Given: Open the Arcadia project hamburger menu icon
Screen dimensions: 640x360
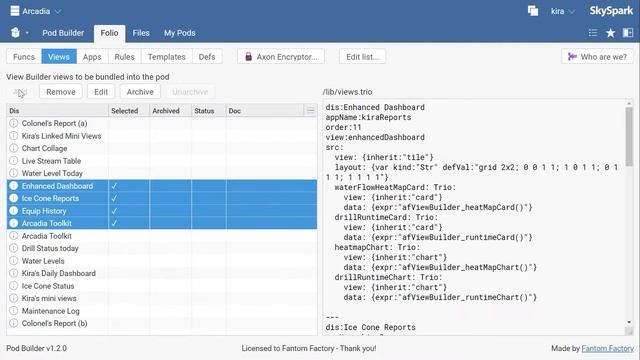Looking at the screenshot, I should pyautogui.click(x=15, y=11).
